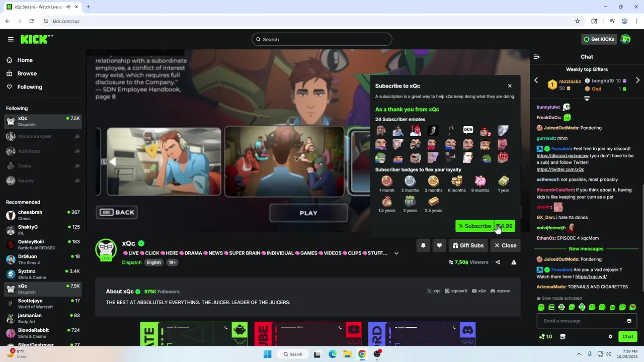
Task: Click the Get KICKs button
Action: [x=599, y=39]
